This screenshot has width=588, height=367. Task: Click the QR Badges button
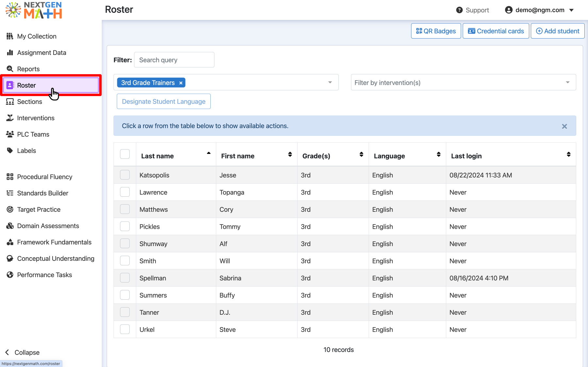pos(436,31)
